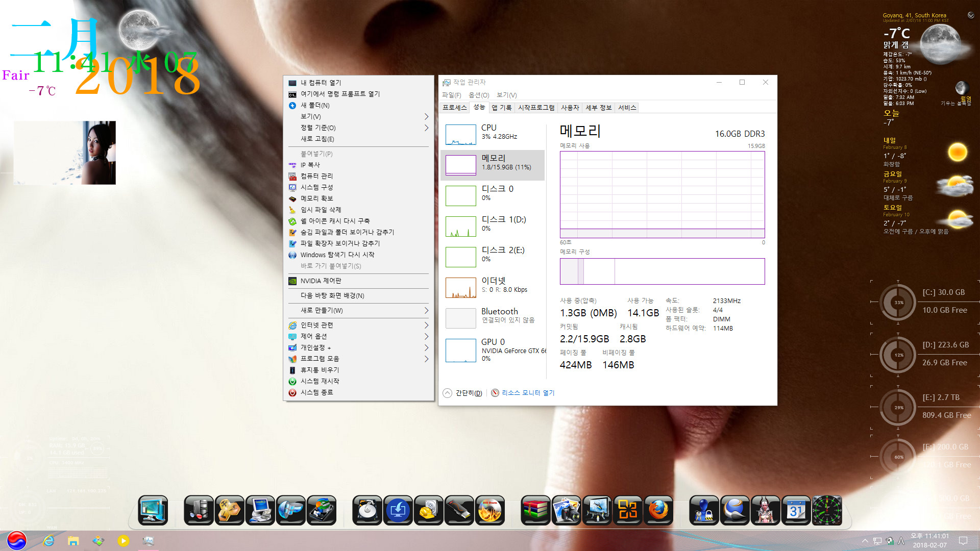Open the hard disk drive dock icon
Screen dimensions: 980x551
(367, 510)
